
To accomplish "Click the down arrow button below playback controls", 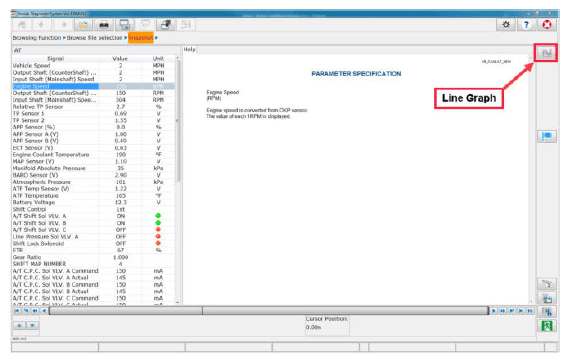I will point(32,325).
